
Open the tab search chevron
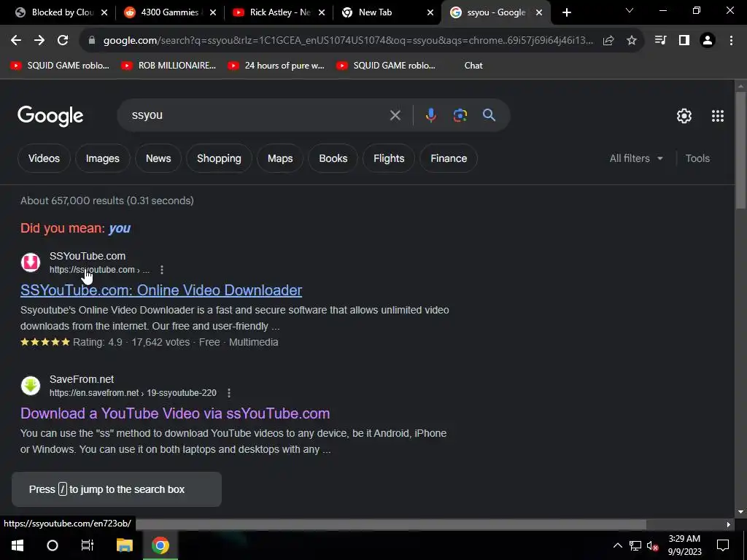(630, 10)
